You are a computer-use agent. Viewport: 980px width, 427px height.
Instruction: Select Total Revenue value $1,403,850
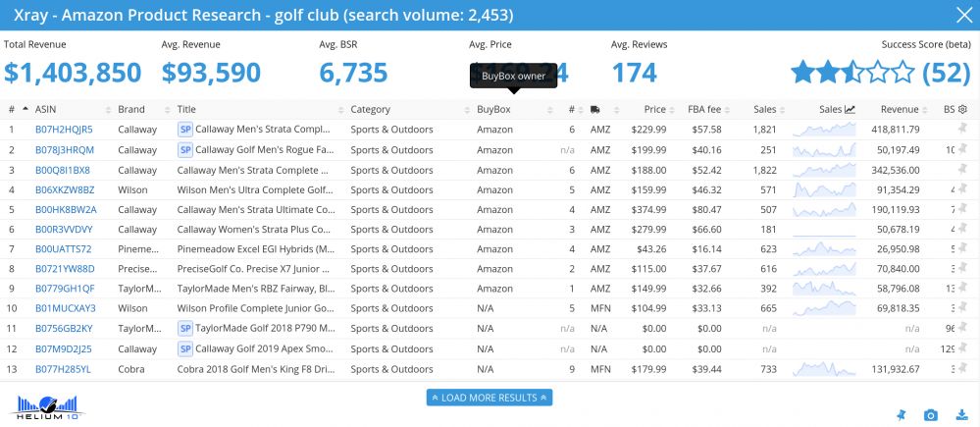[x=73, y=73]
